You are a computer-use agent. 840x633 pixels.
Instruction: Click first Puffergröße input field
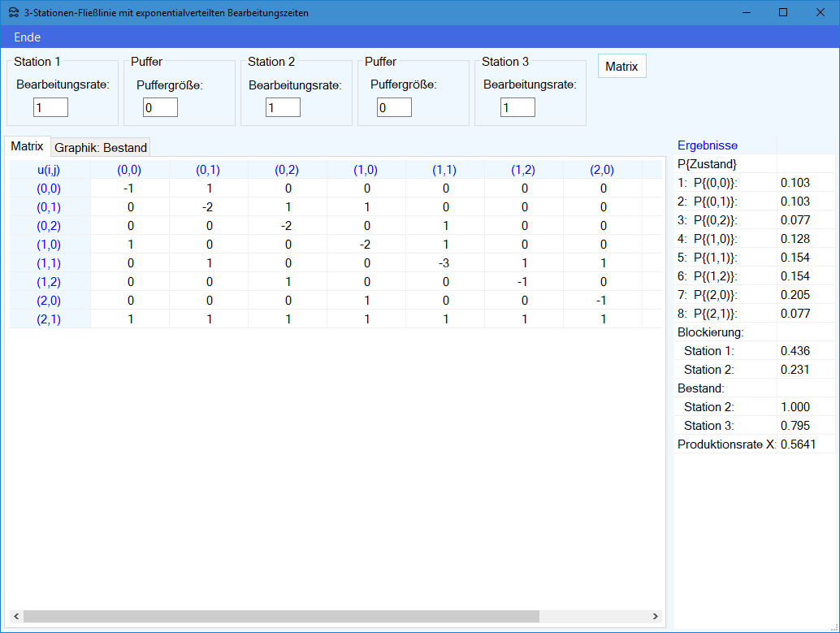tap(160, 107)
